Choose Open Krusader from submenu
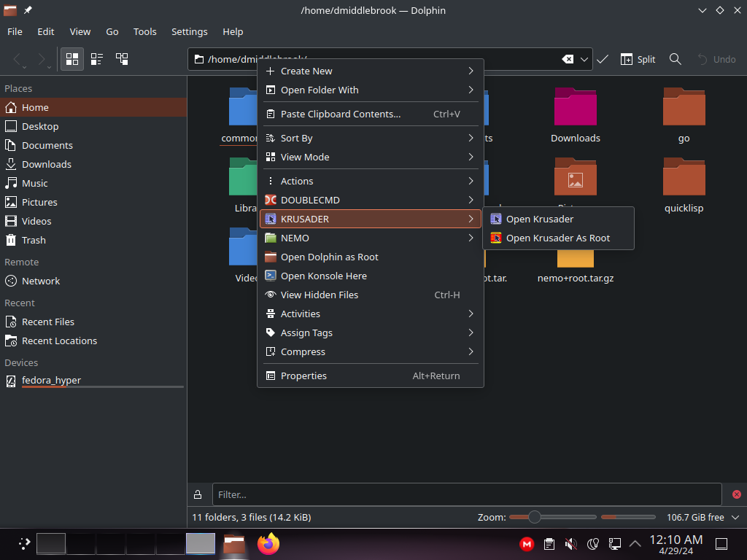Viewport: 747px width, 560px height. pos(558,219)
